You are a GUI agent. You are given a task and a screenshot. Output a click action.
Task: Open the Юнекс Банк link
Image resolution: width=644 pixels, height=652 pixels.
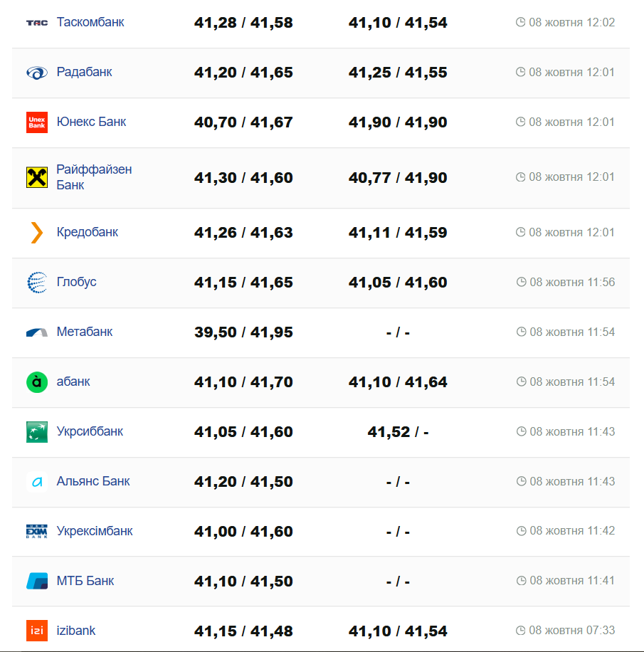pos(91,122)
